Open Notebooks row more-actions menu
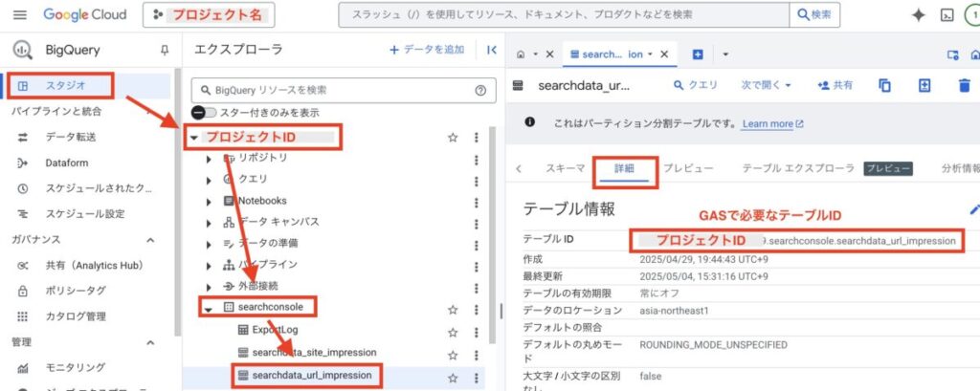This screenshot has width=980, height=391. pyautogui.click(x=477, y=201)
